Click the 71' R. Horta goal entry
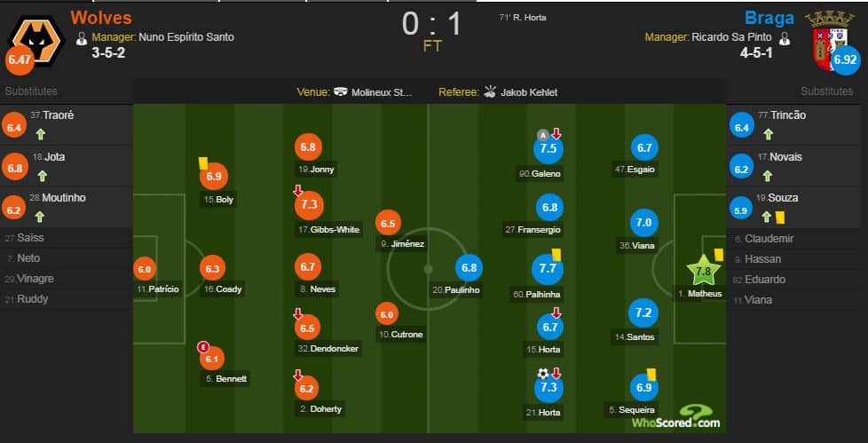Image resolution: width=868 pixels, height=443 pixels. [x=523, y=18]
